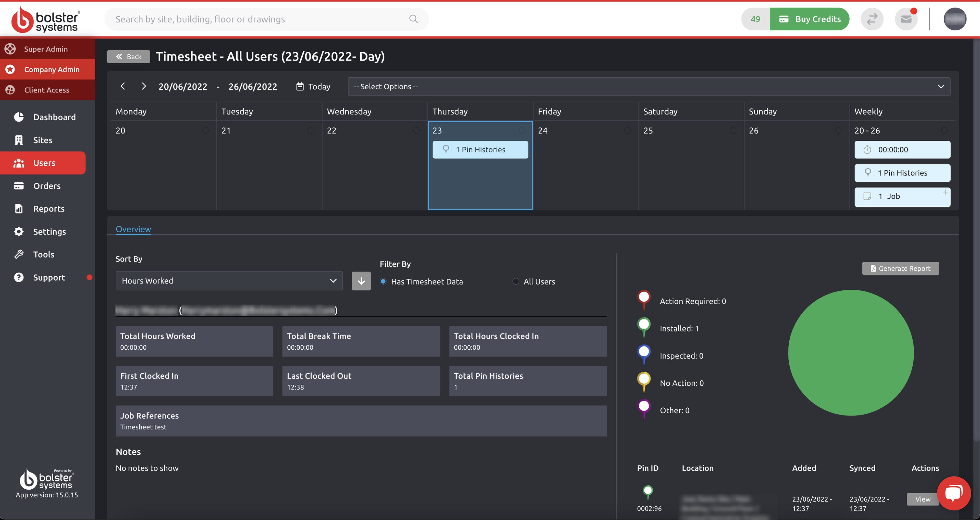Open the mail notifications icon
Screen dimensions: 980x520
(906, 19)
